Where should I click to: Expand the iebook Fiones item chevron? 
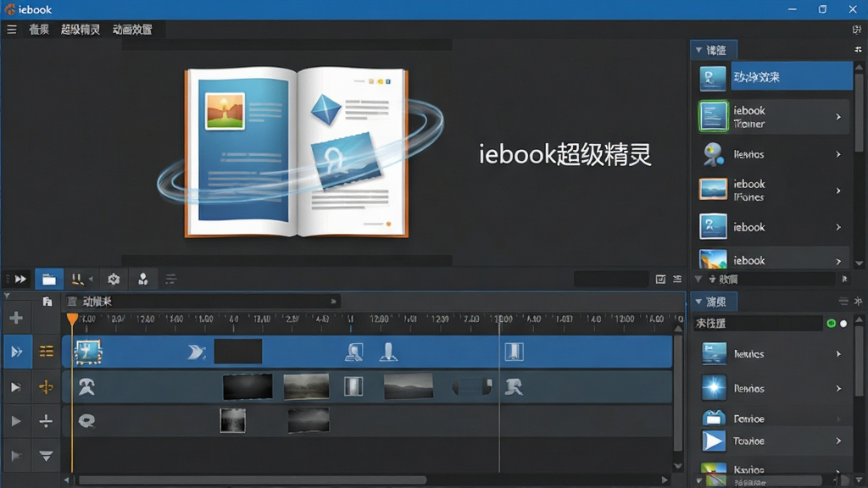(838, 191)
